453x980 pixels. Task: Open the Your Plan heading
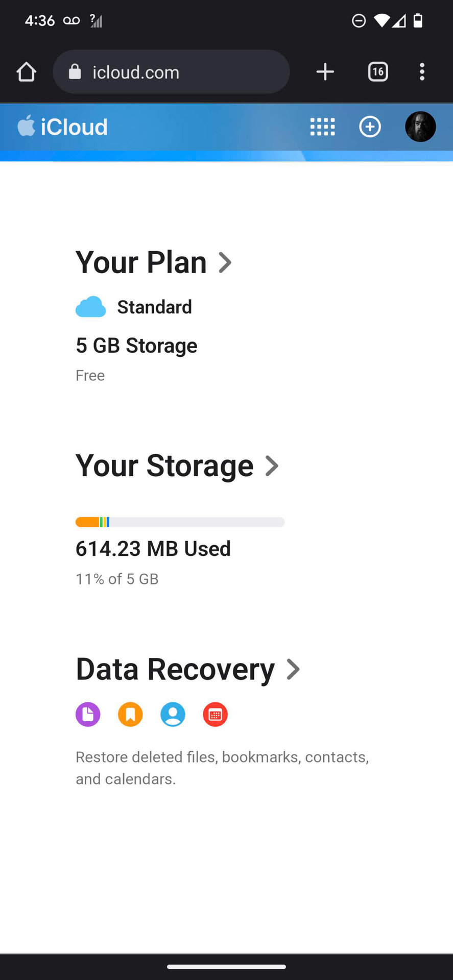pyautogui.click(x=141, y=262)
